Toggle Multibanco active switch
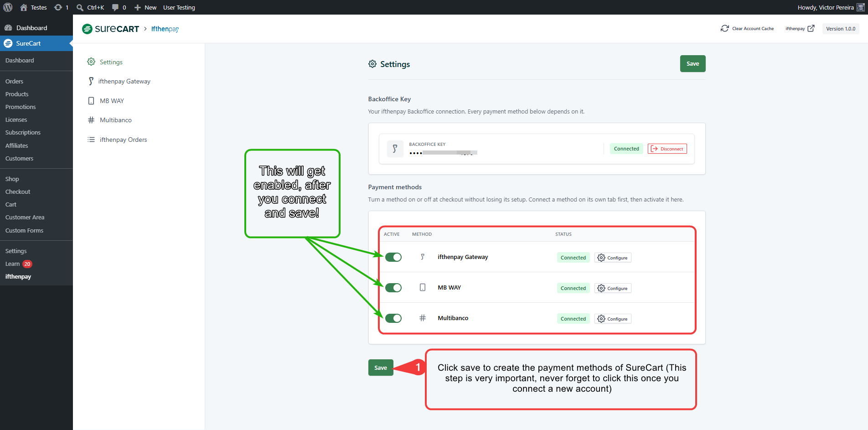 point(393,318)
